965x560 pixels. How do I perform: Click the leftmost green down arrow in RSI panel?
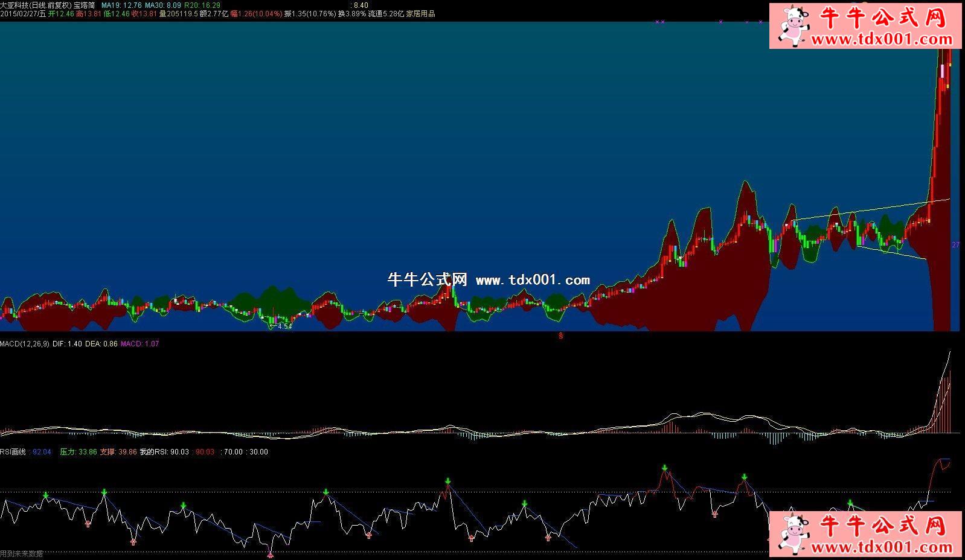[46, 495]
